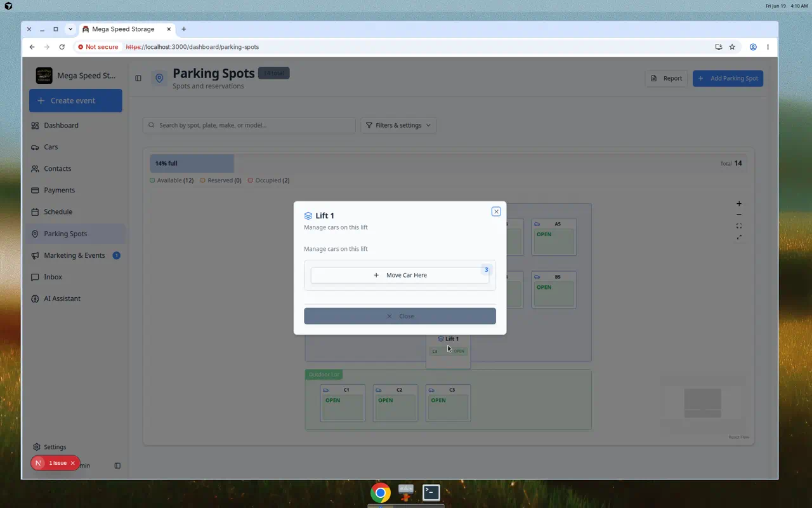Image resolution: width=812 pixels, height=508 pixels.
Task: Reload the page
Action: pyautogui.click(x=62, y=47)
